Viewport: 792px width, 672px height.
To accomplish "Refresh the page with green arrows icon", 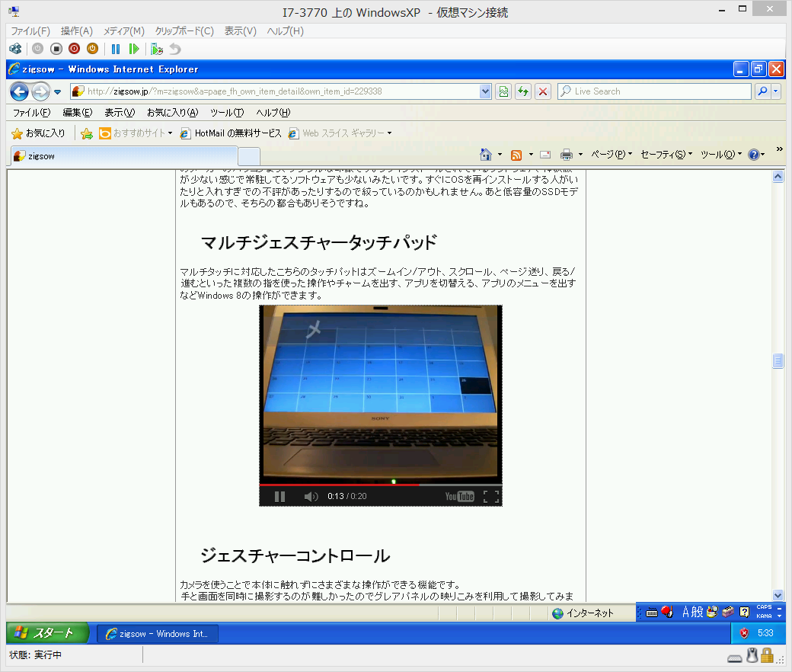I will tap(523, 91).
